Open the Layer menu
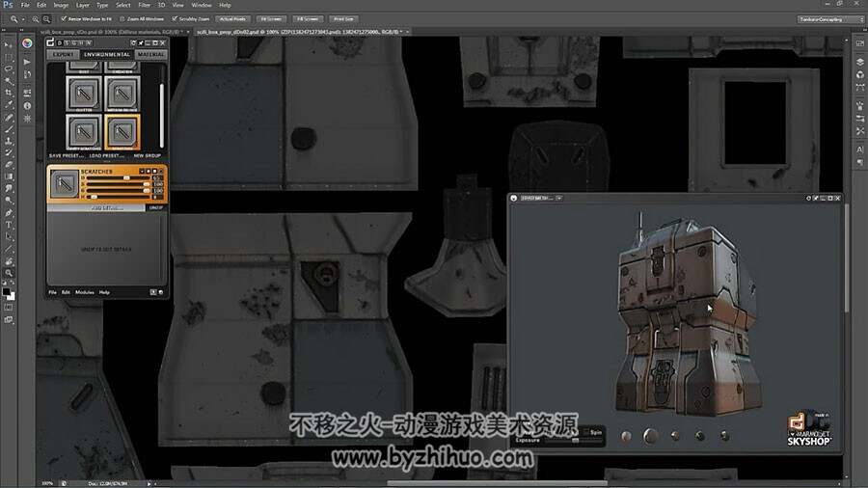868x488 pixels. 83,5
